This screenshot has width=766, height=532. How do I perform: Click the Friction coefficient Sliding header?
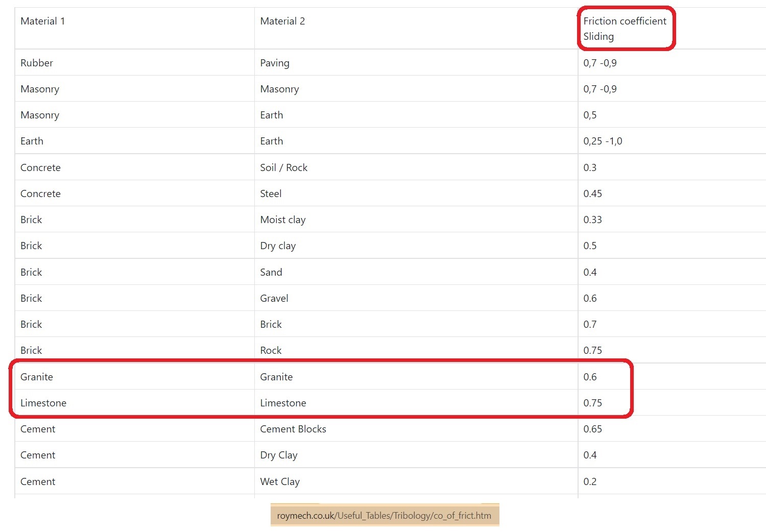click(x=624, y=29)
